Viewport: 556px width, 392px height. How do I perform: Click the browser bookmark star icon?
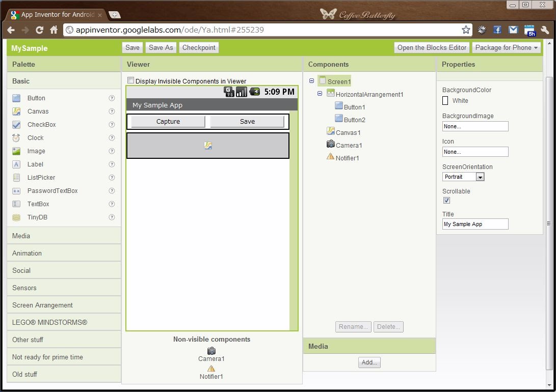click(x=466, y=30)
